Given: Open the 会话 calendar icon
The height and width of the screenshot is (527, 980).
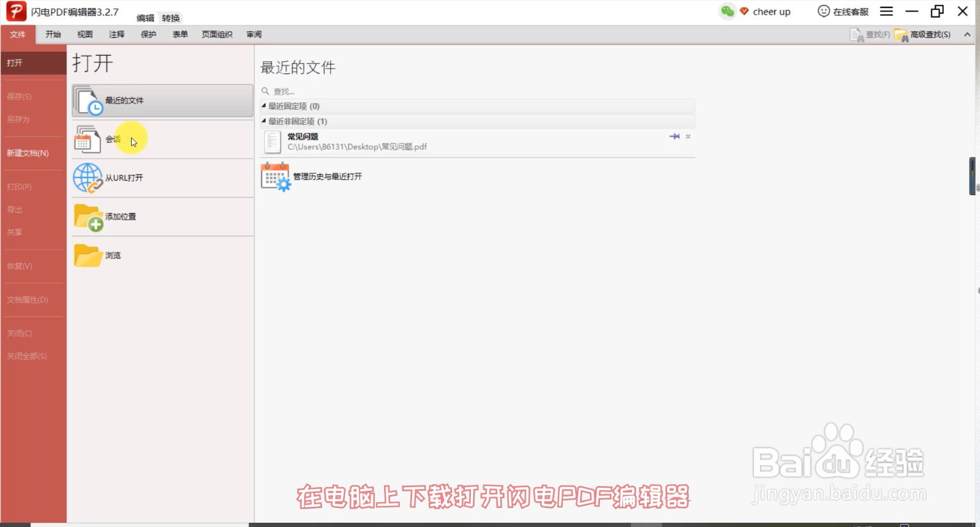Looking at the screenshot, I should [88, 140].
